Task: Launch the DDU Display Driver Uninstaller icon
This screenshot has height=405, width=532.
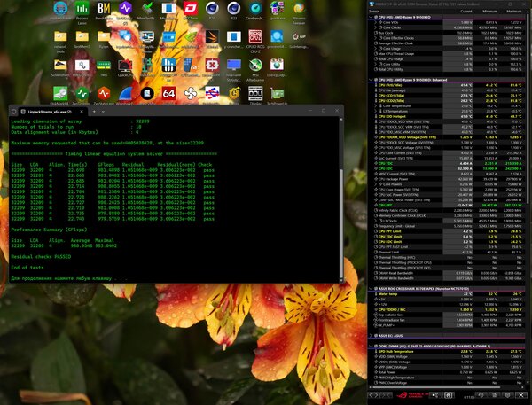Action: coord(255,93)
